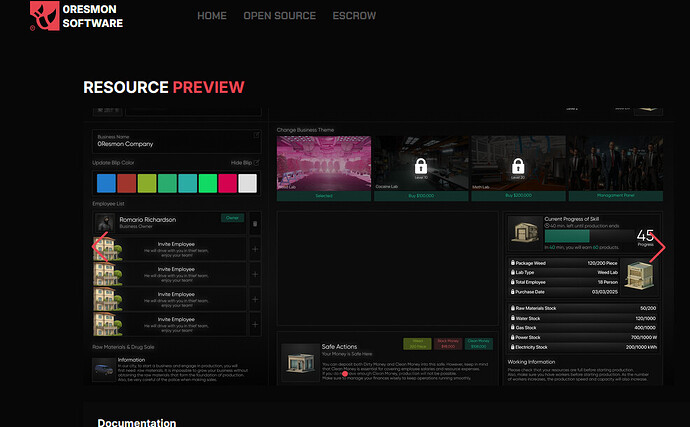This screenshot has width=690, height=427.
Task: Delete owner Romario Richardson with trash icon
Action: coord(254,223)
